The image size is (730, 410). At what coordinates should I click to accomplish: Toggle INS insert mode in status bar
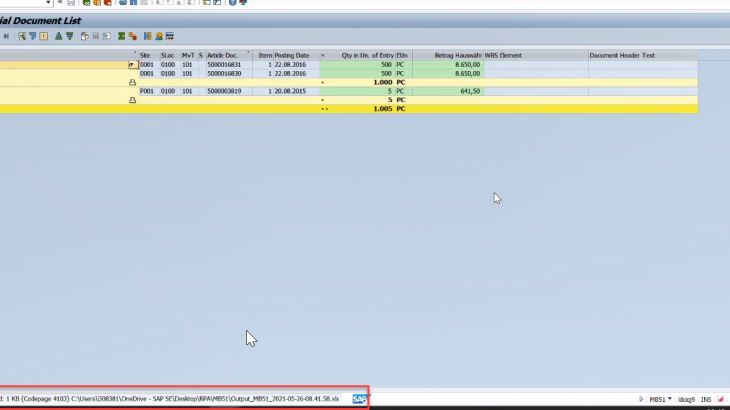706,399
